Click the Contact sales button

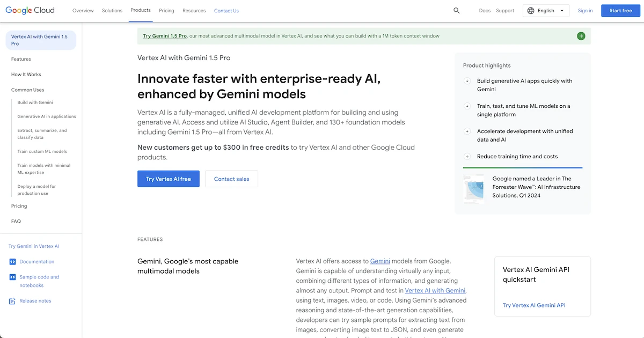231,179
